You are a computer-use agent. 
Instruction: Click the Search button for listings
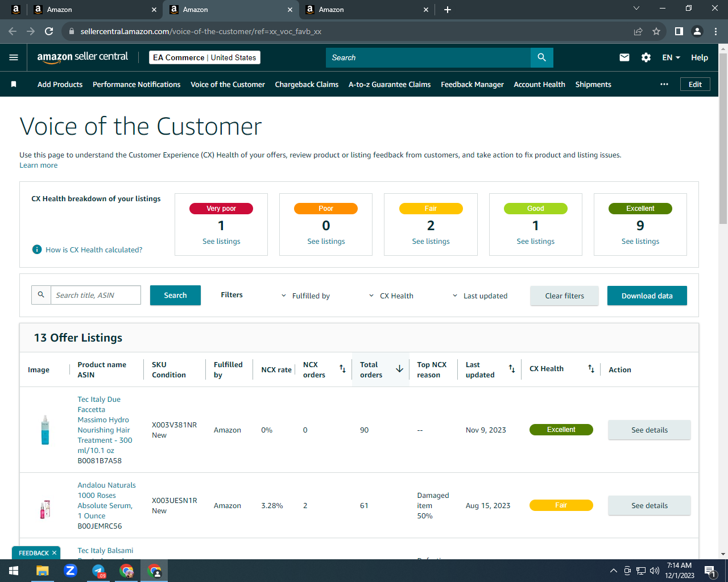(x=175, y=295)
